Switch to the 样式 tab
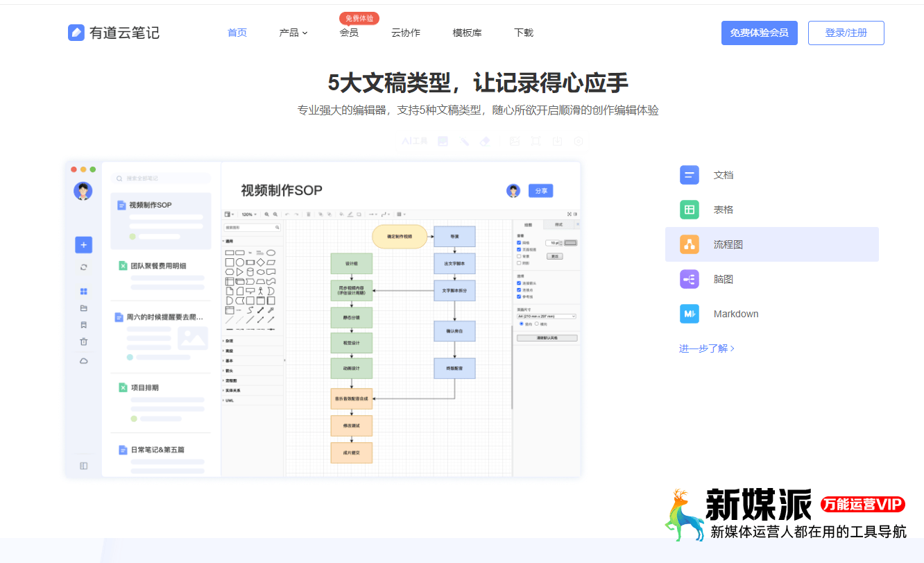Viewport: 924px width, 563px height. [560, 224]
